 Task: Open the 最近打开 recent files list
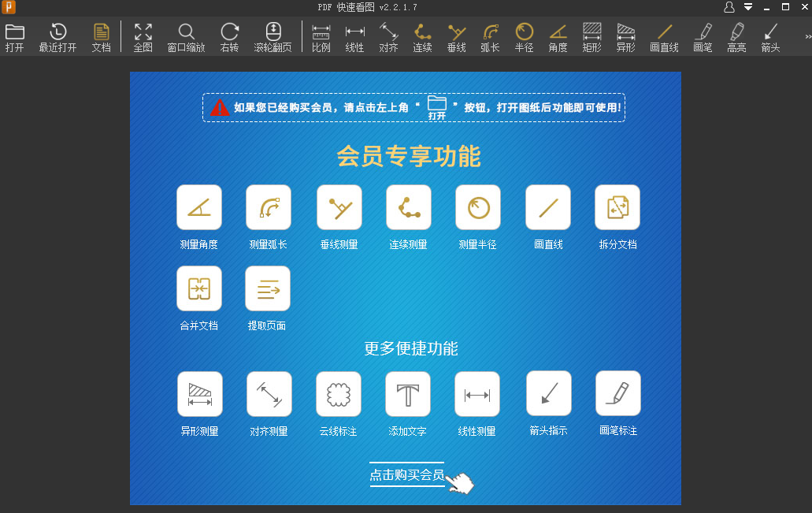tap(57, 37)
